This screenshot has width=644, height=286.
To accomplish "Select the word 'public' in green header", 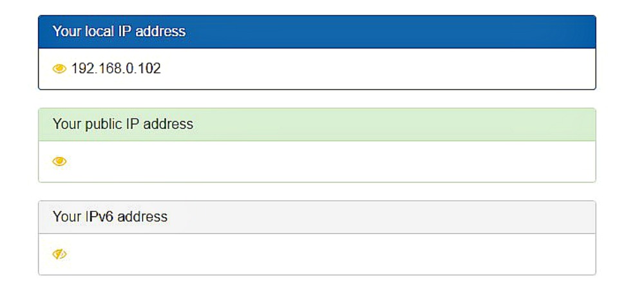I will 103,124.
